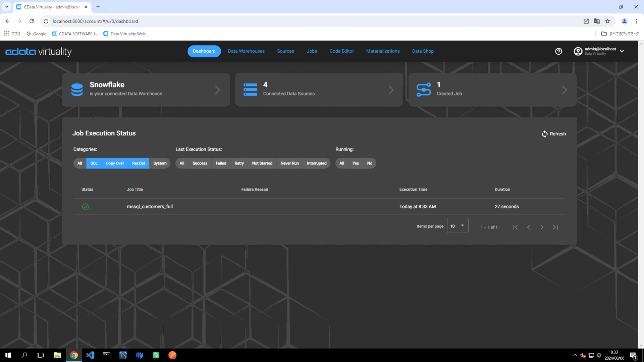The image size is (644, 362).
Task: Open the mssql_customers_full job link
Action: coord(150,207)
